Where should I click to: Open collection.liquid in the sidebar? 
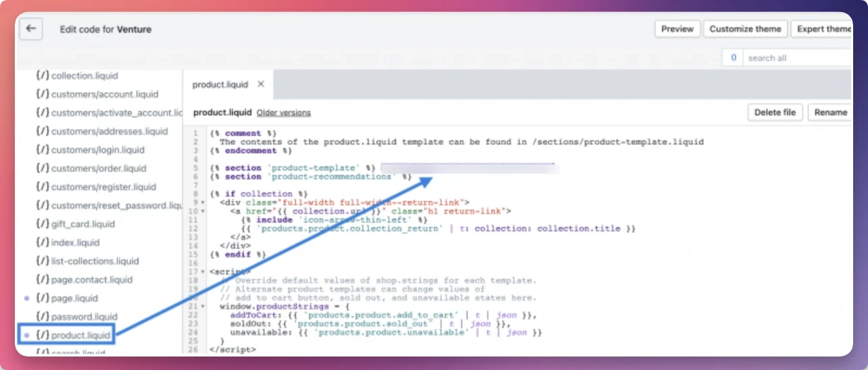(85, 76)
